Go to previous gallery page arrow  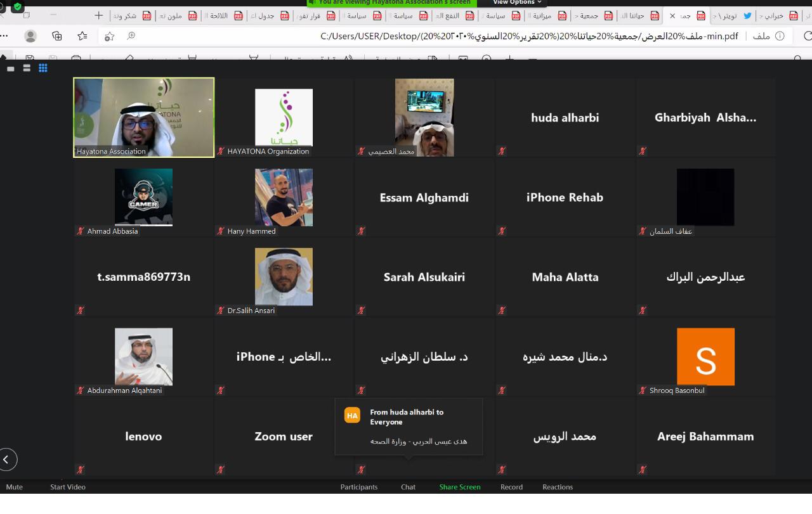pos(7,459)
